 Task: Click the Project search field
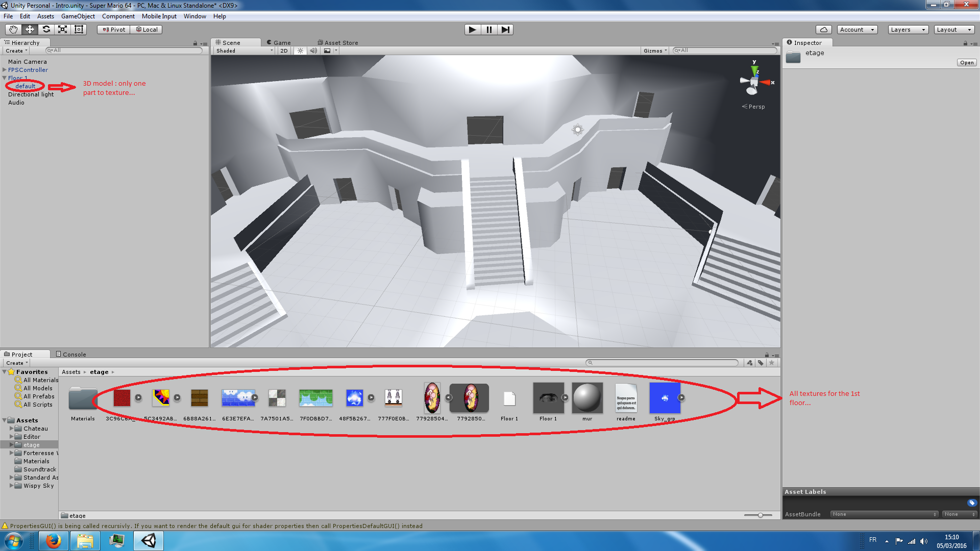pos(662,363)
